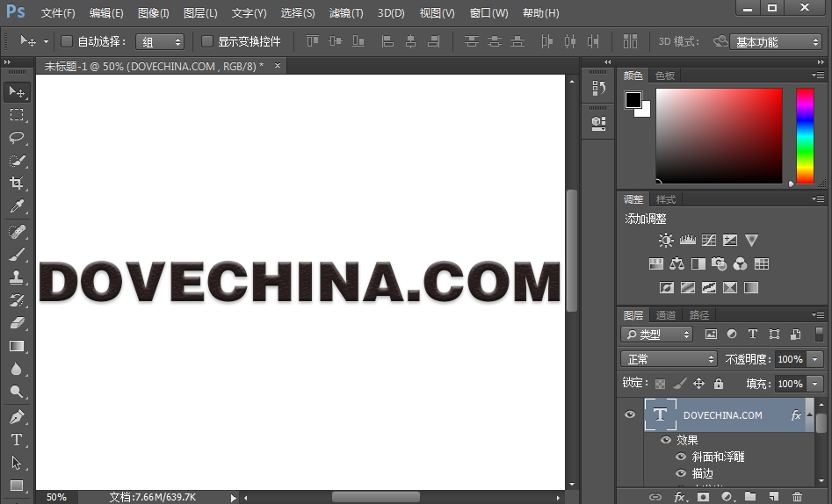Screen dimensions: 832x504
Task: Click the delete layer trash button
Action: [797, 497]
